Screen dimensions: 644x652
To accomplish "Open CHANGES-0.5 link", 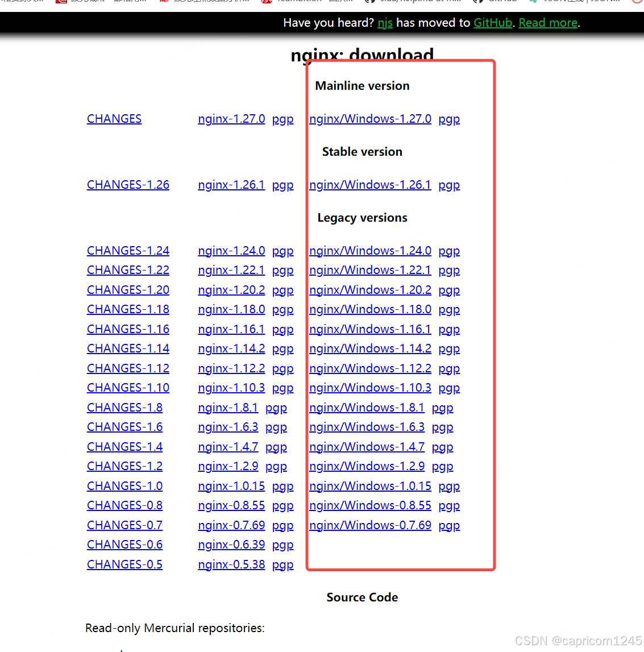I will click(124, 564).
